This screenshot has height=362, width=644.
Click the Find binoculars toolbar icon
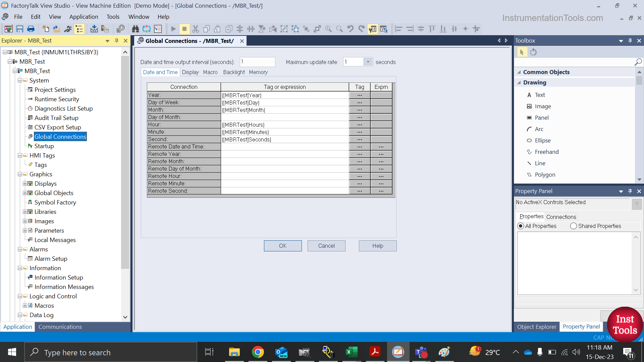pos(136,29)
